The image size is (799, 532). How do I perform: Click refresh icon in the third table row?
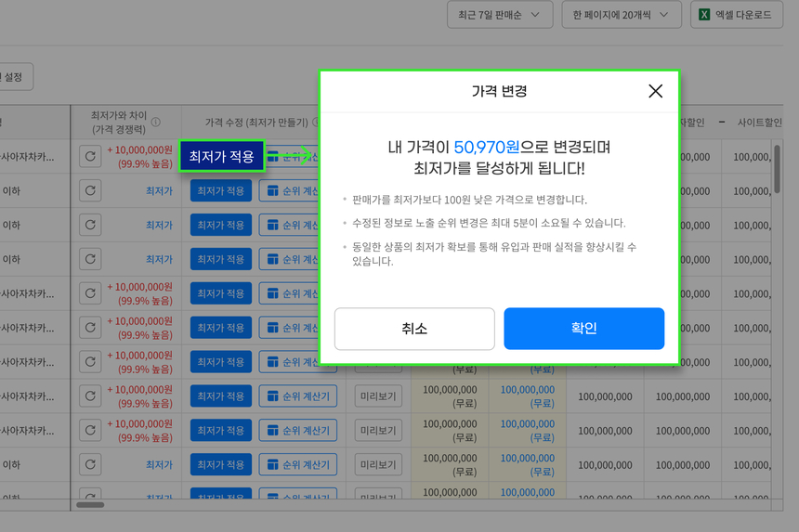point(90,225)
